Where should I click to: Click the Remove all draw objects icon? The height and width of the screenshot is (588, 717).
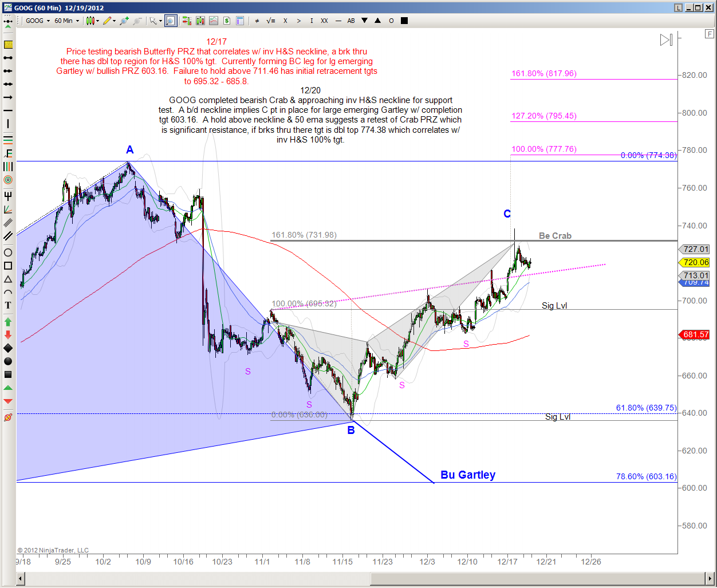click(8, 417)
